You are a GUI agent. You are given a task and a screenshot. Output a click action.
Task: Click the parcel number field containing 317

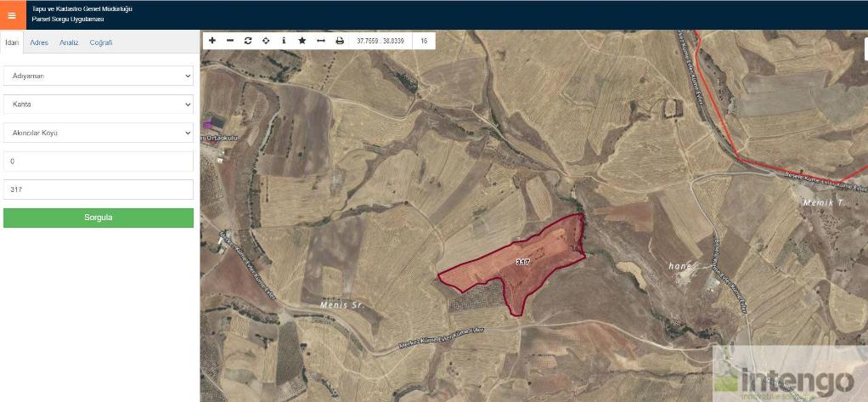(99, 190)
